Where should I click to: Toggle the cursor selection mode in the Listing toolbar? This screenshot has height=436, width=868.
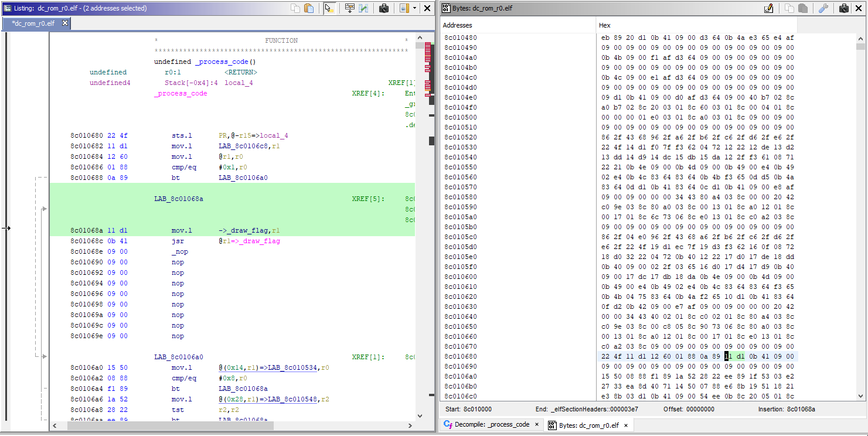click(x=329, y=8)
